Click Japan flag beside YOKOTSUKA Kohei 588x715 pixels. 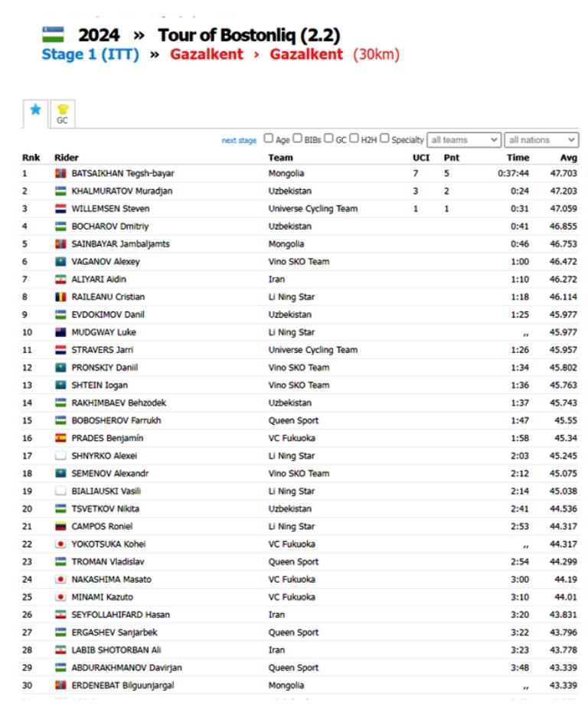tap(60, 544)
